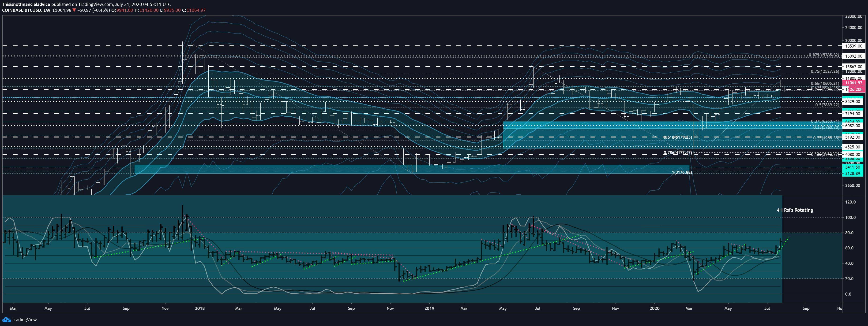Select the COINBASE:BTCUSD symbol label

click(x=22, y=10)
